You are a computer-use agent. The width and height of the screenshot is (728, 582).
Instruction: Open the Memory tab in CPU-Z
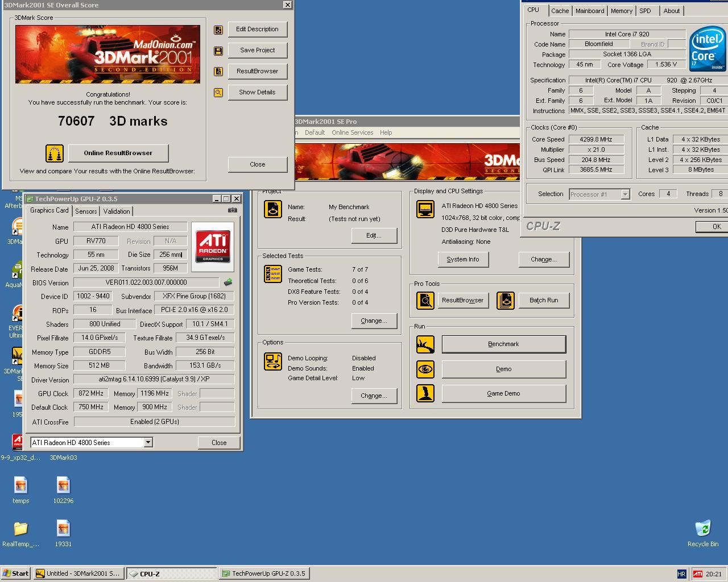pos(622,11)
